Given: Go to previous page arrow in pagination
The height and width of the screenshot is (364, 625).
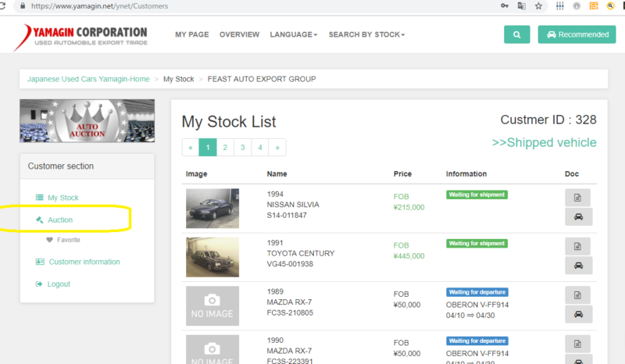Looking at the screenshot, I should click(x=191, y=148).
